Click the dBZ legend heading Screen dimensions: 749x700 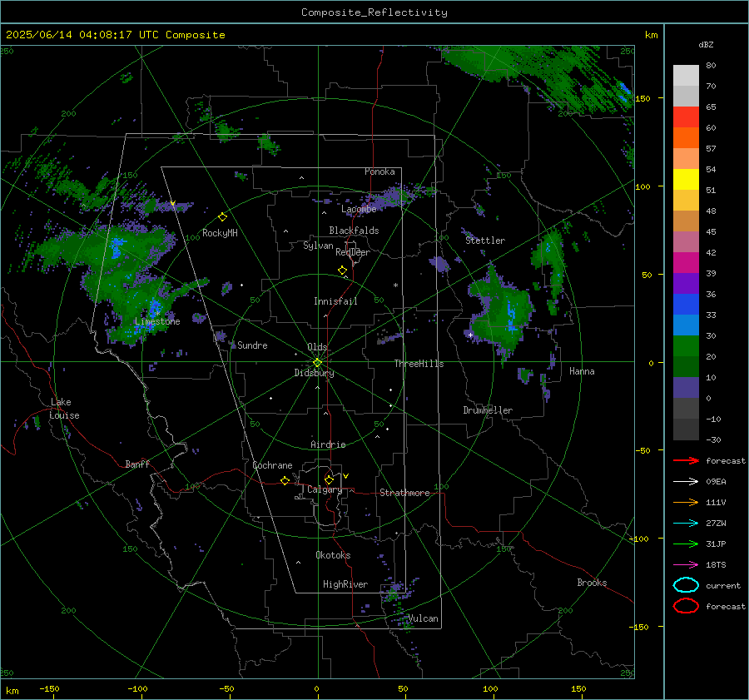[x=706, y=44]
